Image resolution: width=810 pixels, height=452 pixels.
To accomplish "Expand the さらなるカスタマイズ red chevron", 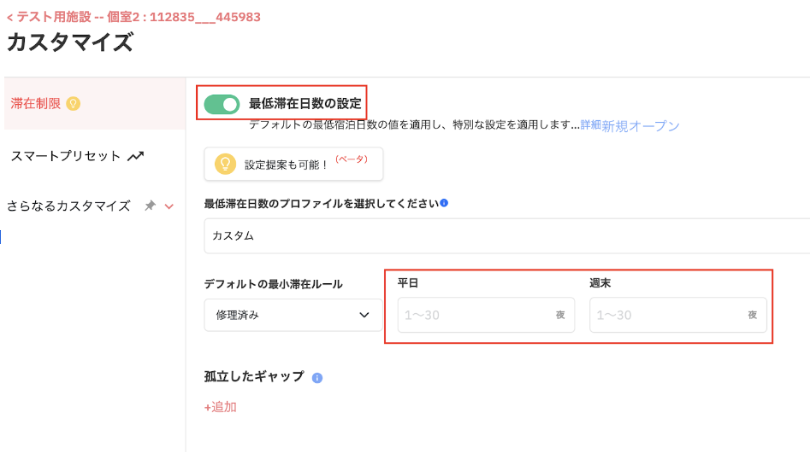I will (x=169, y=206).
